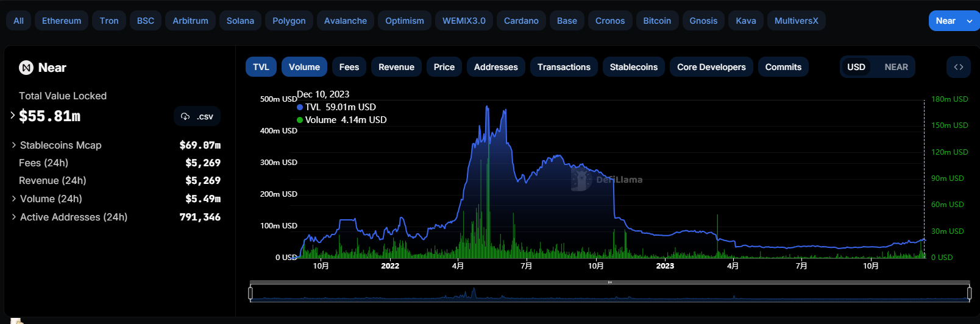The height and width of the screenshot is (324, 980).
Task: Expand the Volume (24h) details
Action: (x=14, y=199)
